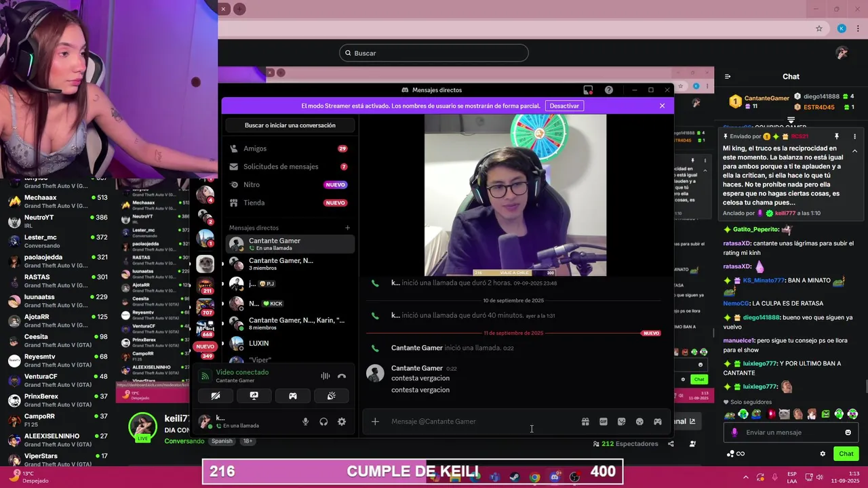Select the LUXIN direct message
868x488 pixels.
click(290, 343)
